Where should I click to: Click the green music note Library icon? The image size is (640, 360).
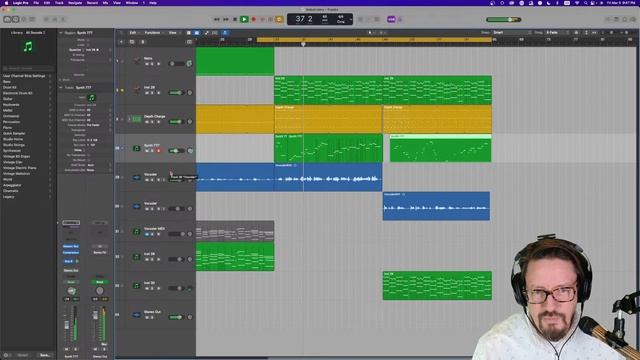pos(28,47)
